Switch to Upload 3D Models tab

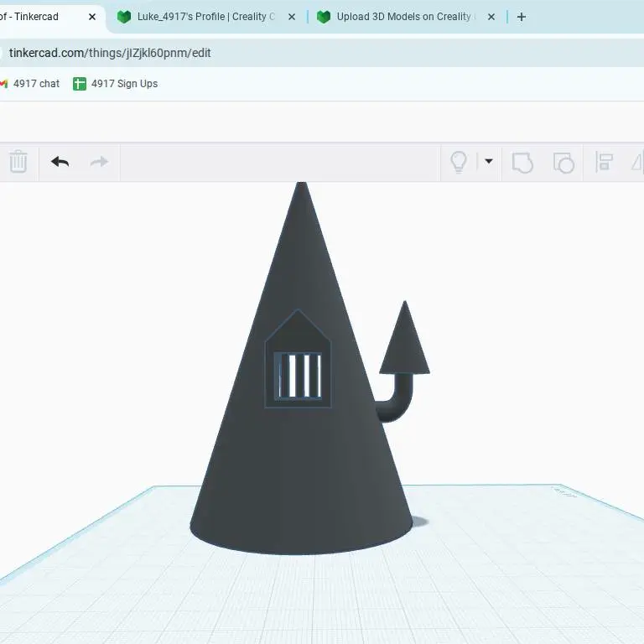402,17
